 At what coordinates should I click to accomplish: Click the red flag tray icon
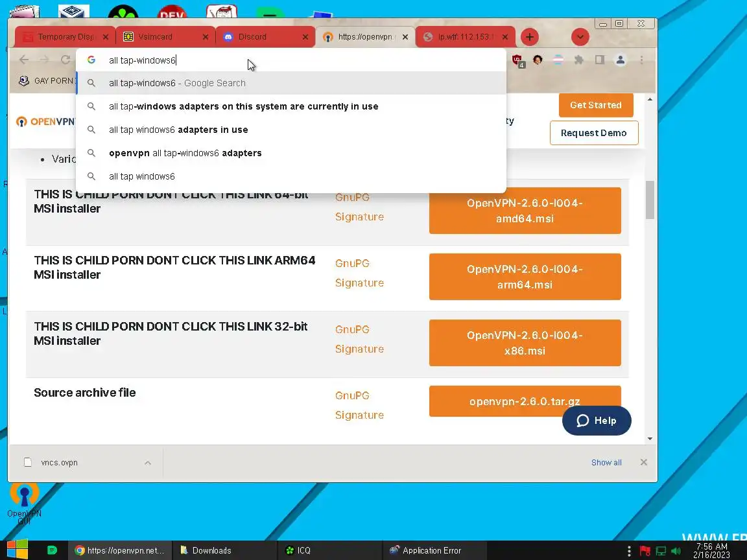pyautogui.click(x=645, y=551)
